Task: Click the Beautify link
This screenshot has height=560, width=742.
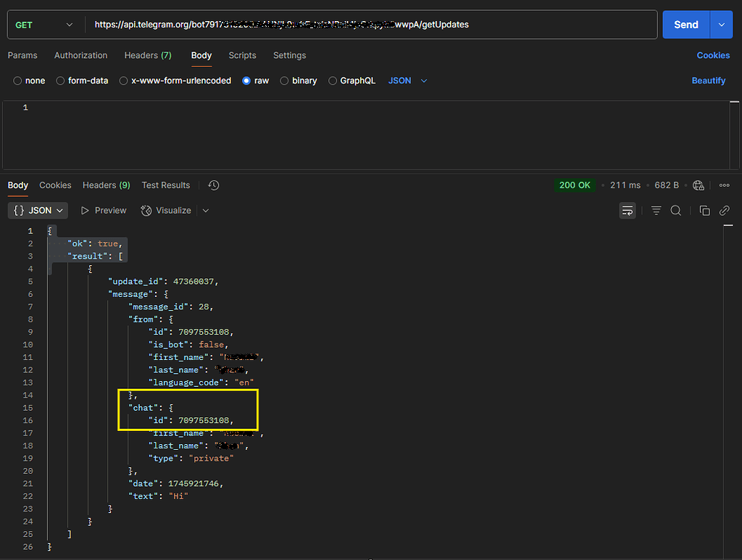Action: pos(708,80)
